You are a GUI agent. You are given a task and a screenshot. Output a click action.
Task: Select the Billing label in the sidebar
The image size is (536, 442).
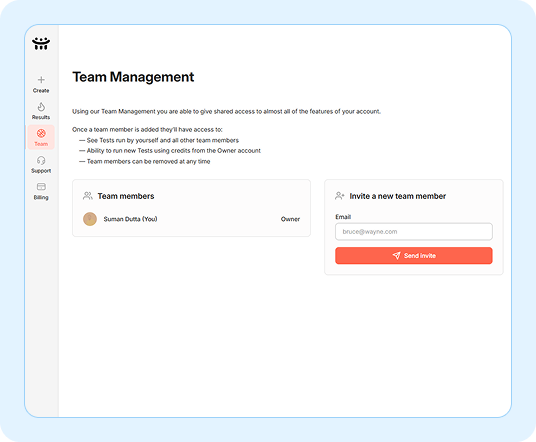coord(41,197)
